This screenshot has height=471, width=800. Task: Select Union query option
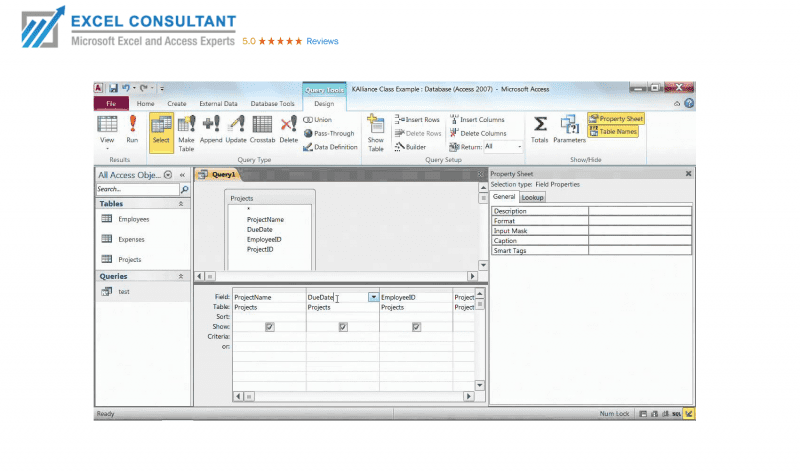tap(318, 119)
